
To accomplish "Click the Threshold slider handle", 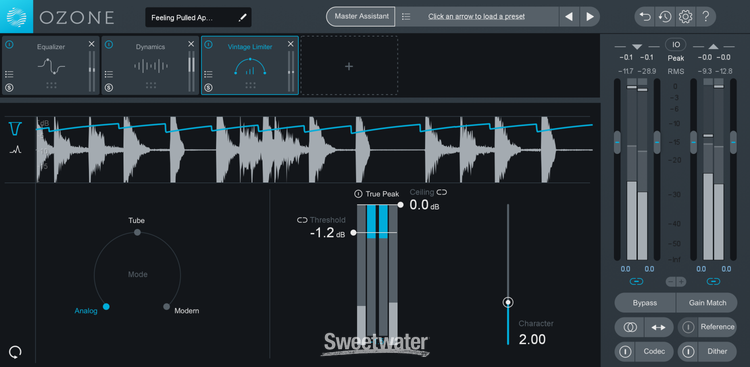I will pyautogui.click(x=353, y=233).
